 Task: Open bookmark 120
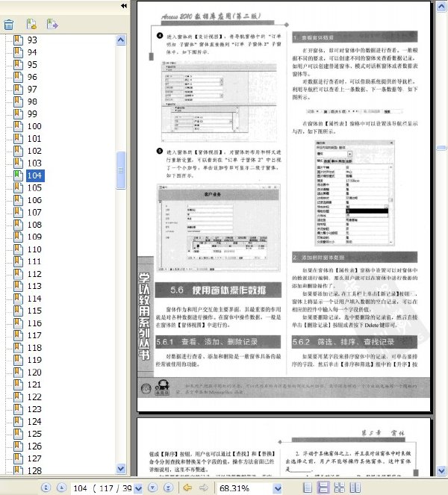pos(34,373)
